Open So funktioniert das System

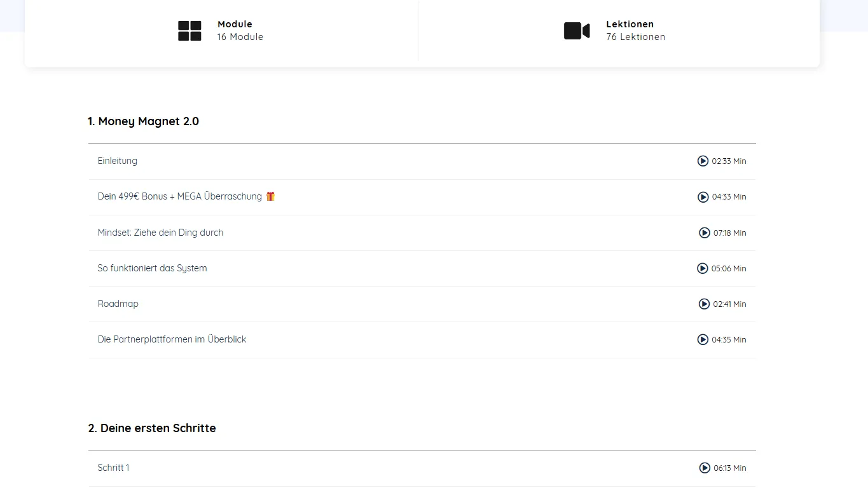coord(152,268)
